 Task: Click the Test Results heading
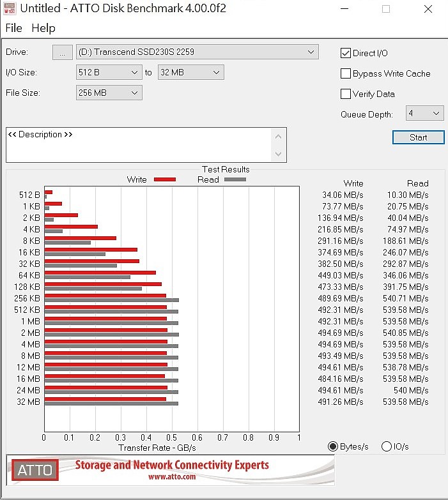coord(226,169)
